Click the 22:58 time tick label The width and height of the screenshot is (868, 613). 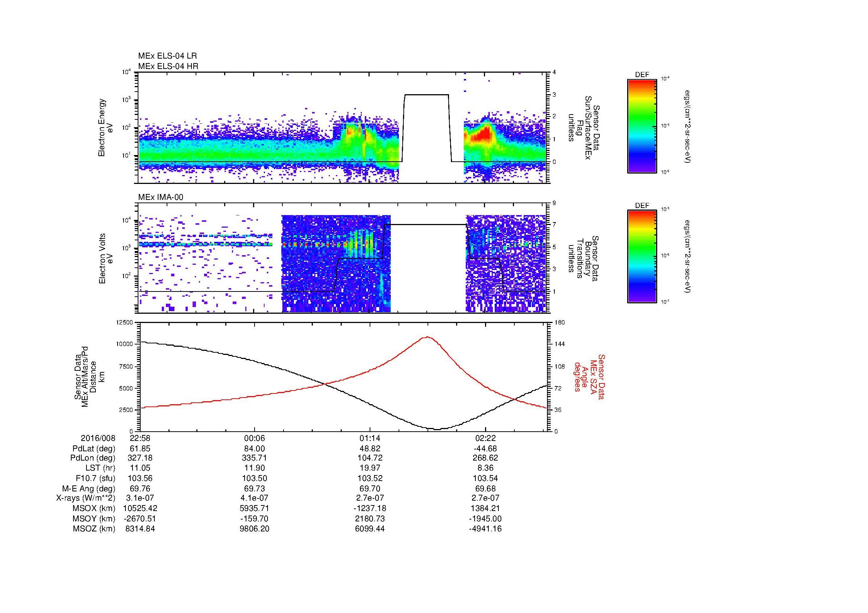pyautogui.click(x=140, y=438)
